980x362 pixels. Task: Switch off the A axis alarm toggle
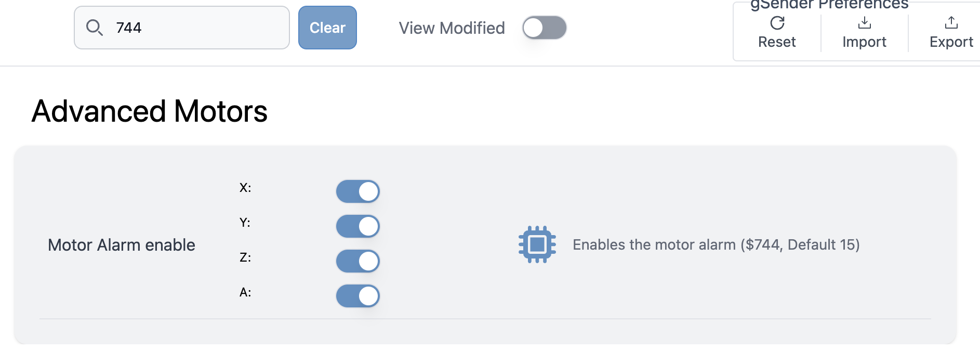358,296
